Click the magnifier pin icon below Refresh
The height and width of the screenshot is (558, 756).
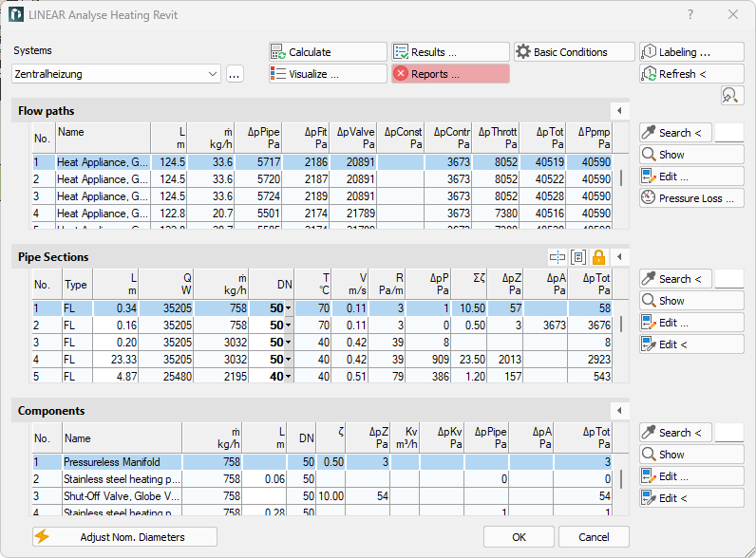[x=732, y=96]
